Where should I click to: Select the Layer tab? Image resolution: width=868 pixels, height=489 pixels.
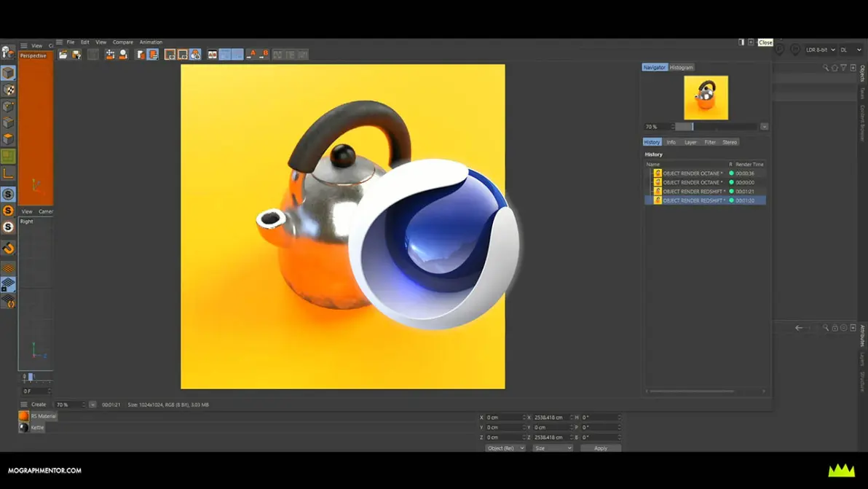pyautogui.click(x=690, y=142)
